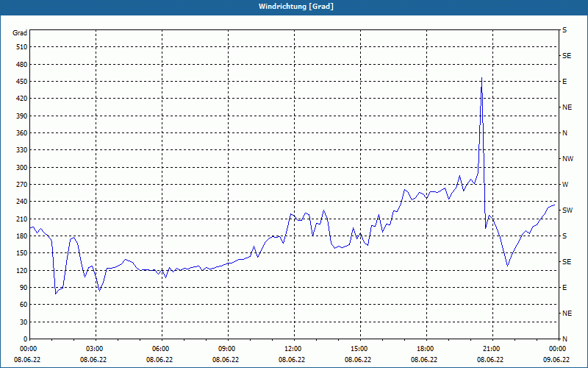Select the 12:00 time label
Screen dimensions: 588x368
[x=292, y=349]
